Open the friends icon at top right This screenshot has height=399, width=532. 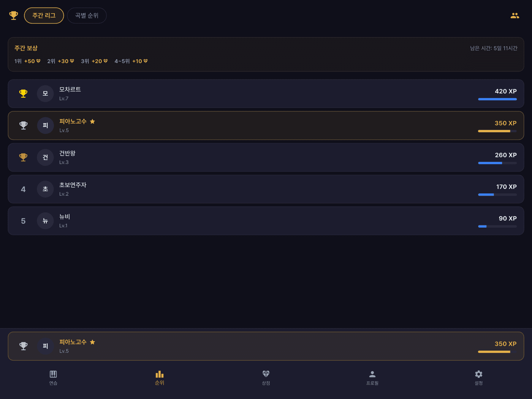coord(515,16)
